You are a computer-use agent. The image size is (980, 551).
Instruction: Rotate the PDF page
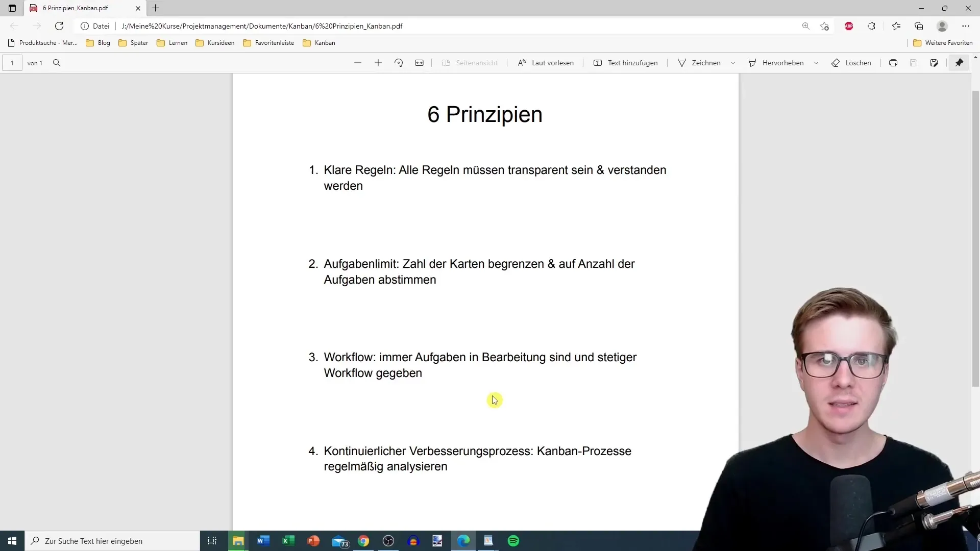[399, 63]
